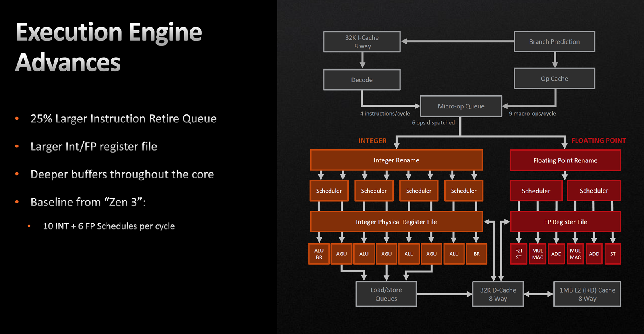
Task: Click the "Baseline from Zen 3" bullet
Action: 88,202
